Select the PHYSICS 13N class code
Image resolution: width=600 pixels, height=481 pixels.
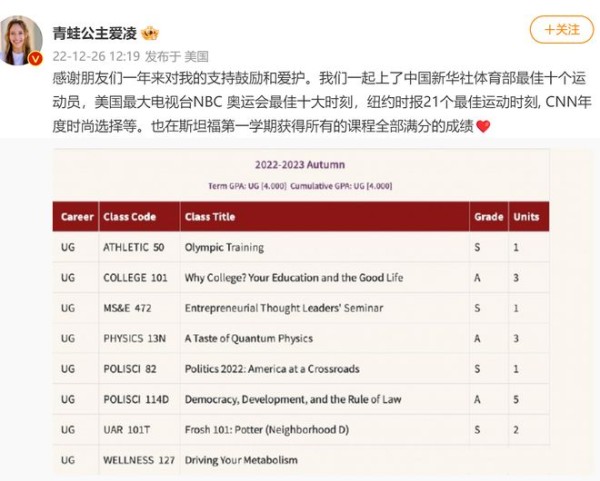(x=135, y=339)
